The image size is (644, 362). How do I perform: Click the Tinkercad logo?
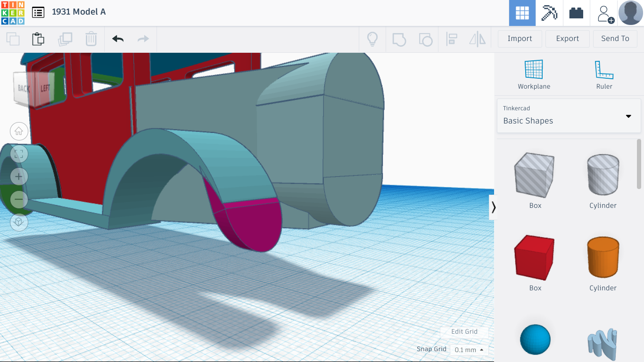[13, 13]
